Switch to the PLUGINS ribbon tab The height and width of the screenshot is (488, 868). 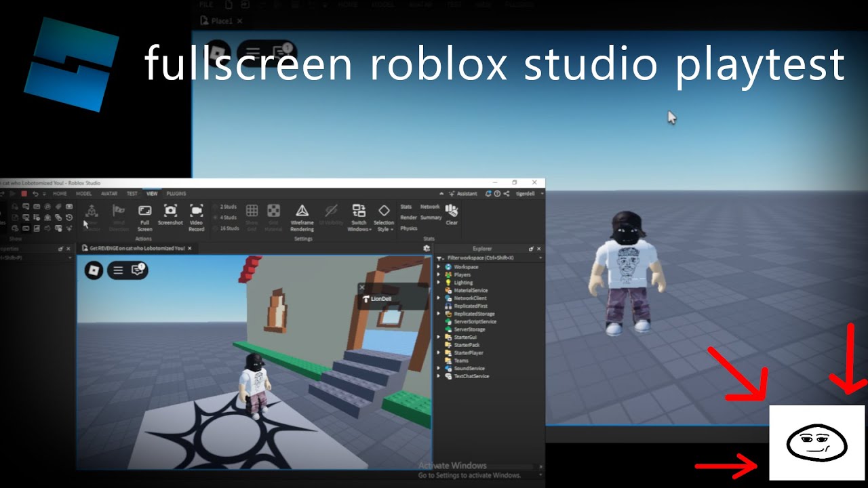click(176, 193)
